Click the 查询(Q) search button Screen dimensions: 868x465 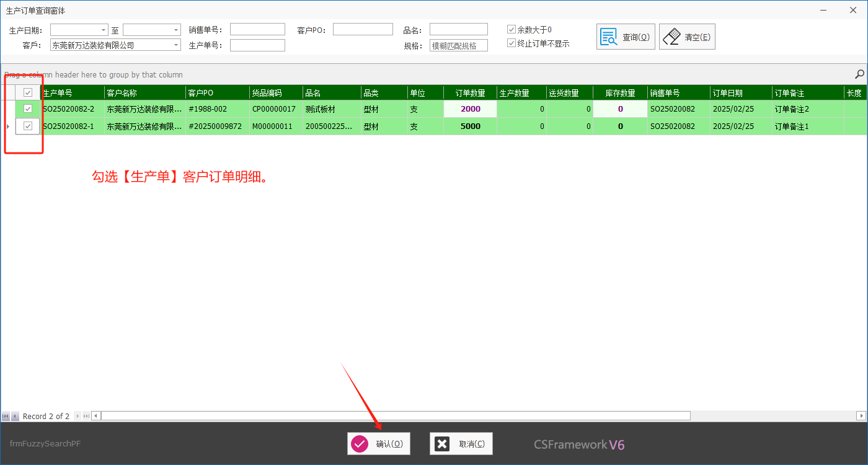(x=626, y=37)
